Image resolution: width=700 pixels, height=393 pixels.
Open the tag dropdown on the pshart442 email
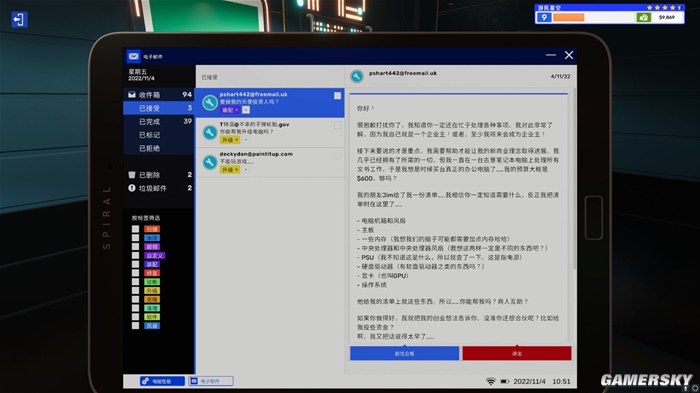coord(246,110)
